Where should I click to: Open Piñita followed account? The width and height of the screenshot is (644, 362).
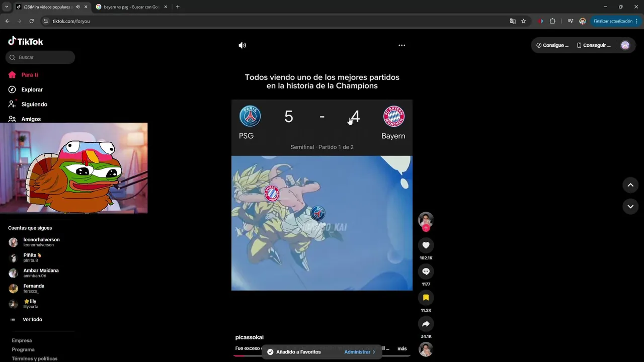coord(25,257)
